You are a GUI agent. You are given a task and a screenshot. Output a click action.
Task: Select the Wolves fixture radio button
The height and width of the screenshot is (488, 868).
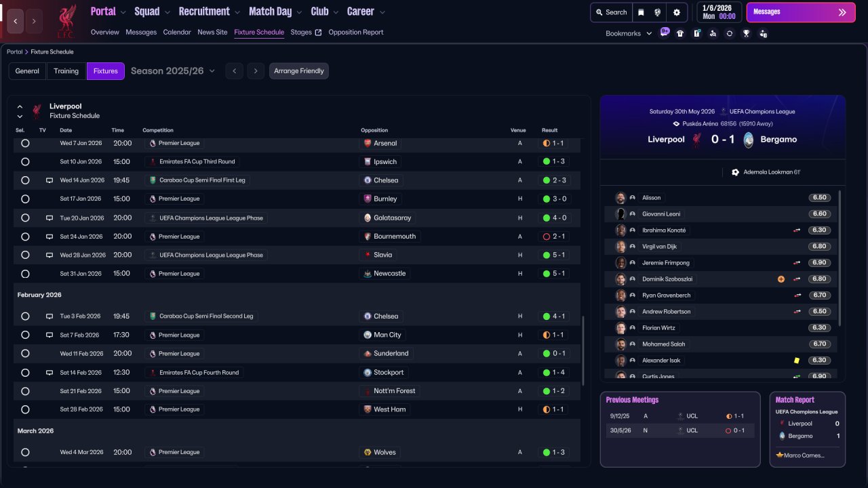click(25, 452)
